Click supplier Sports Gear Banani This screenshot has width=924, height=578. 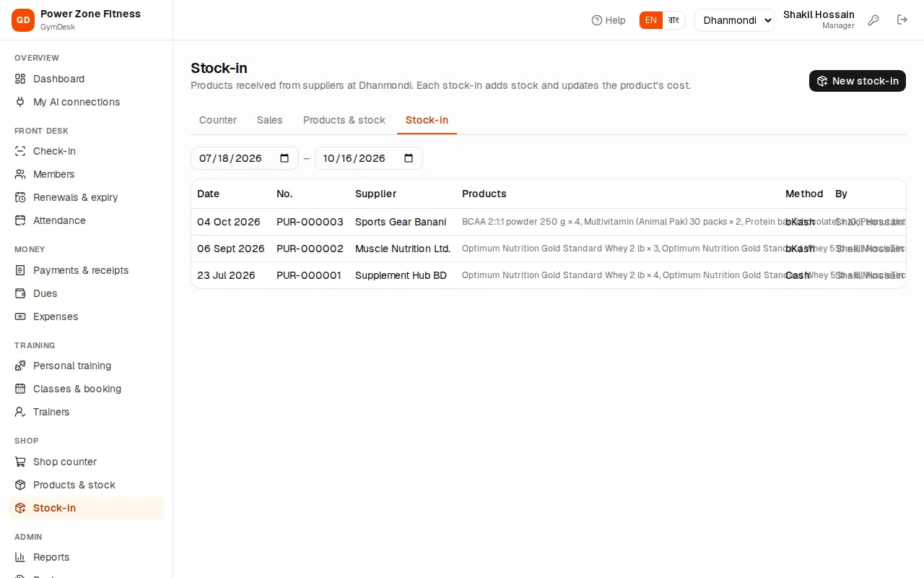click(x=401, y=222)
